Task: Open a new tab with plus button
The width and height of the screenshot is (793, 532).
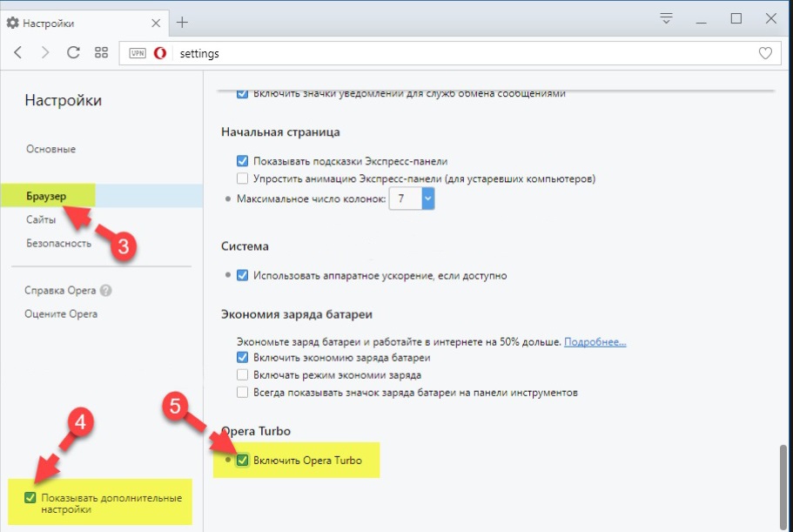Action: [182, 23]
